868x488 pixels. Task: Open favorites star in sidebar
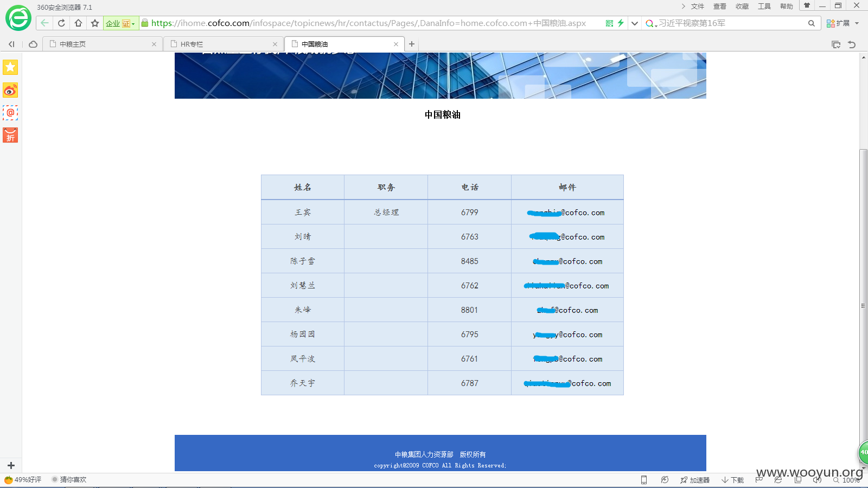pos(10,67)
